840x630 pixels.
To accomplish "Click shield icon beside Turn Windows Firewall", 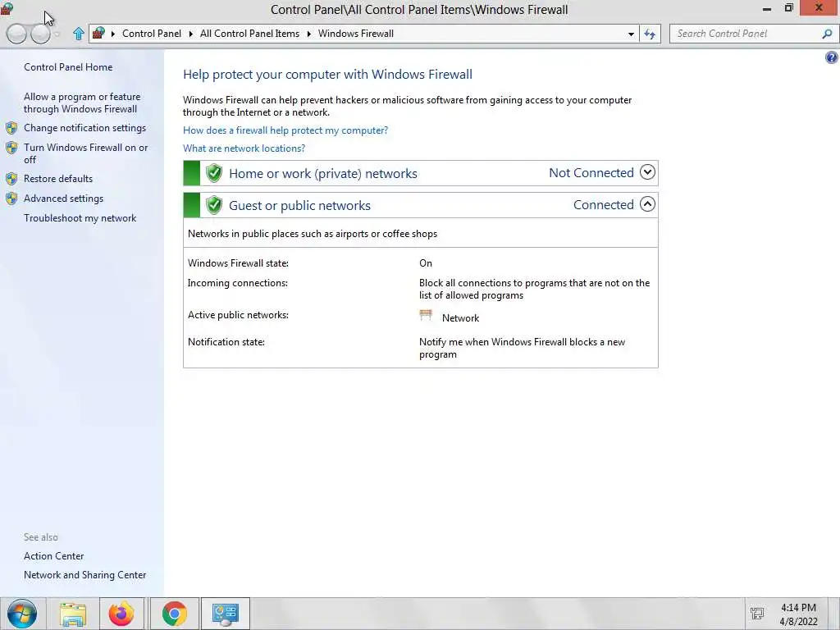I will click(11, 148).
